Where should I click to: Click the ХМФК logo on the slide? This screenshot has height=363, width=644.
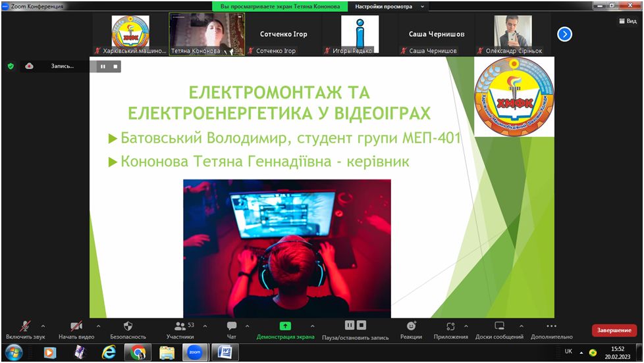514,97
